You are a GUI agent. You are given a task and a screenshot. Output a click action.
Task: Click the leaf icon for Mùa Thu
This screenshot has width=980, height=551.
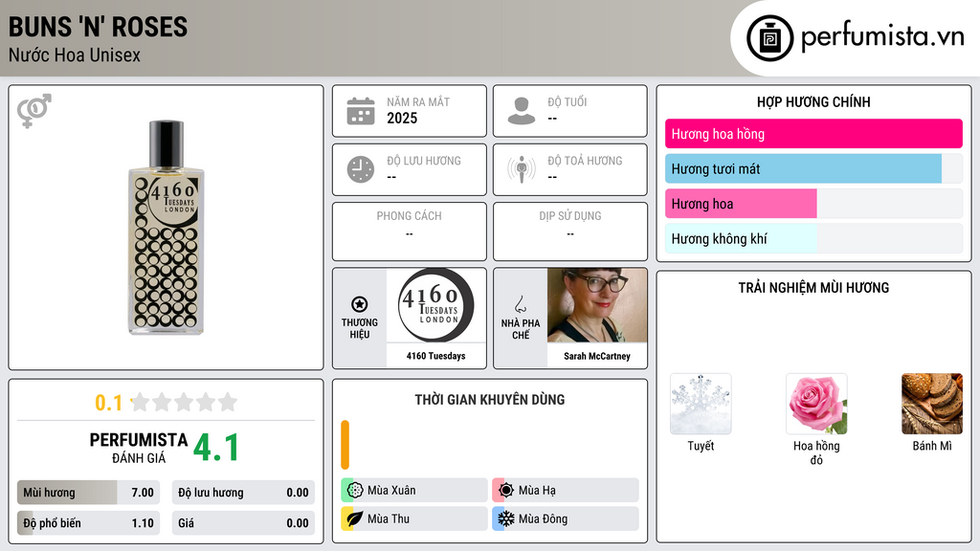click(x=355, y=518)
